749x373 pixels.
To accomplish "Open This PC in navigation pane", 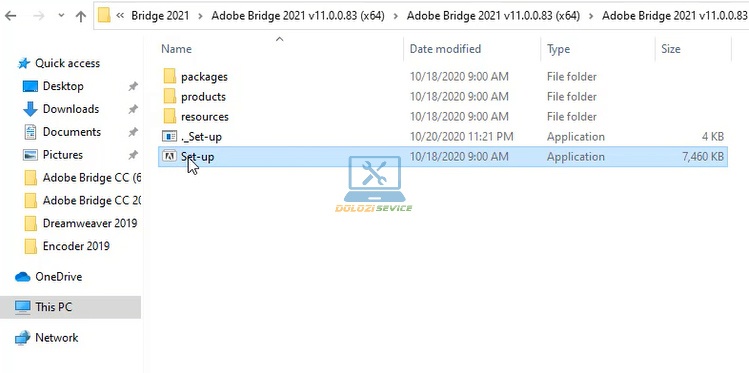I will pos(53,307).
